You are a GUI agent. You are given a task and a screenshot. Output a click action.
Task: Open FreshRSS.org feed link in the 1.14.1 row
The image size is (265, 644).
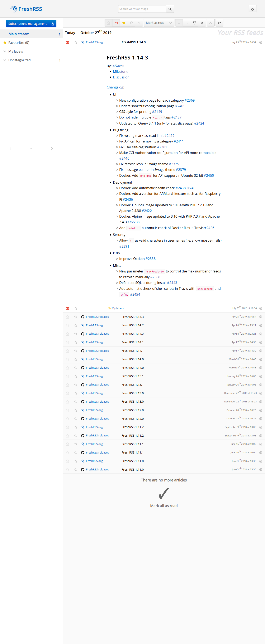[94, 342]
